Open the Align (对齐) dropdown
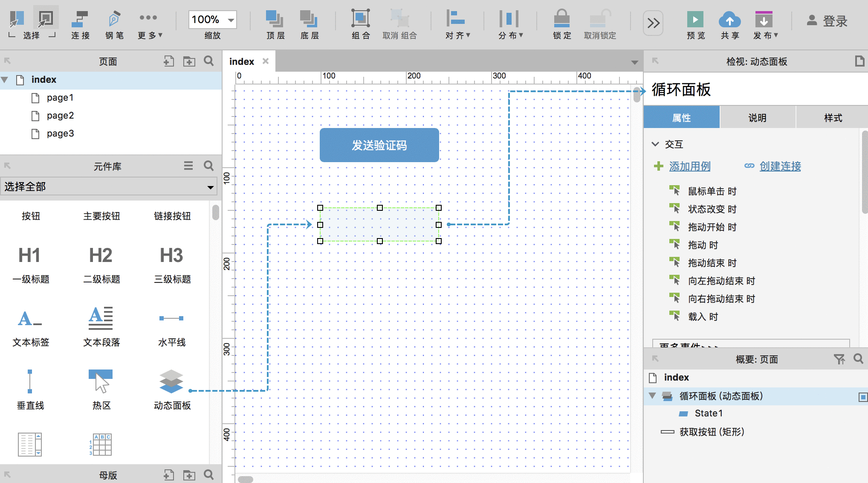Image resolution: width=868 pixels, height=483 pixels. click(x=457, y=25)
